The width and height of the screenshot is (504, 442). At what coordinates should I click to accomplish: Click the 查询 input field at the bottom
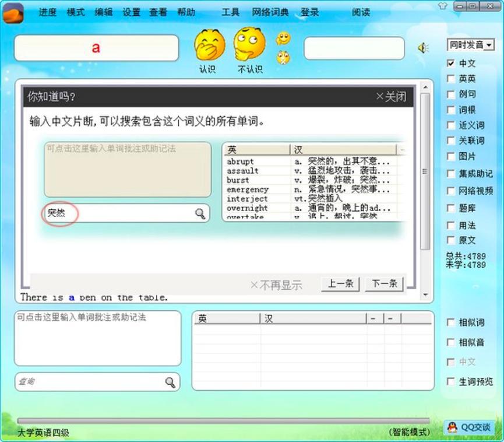click(x=87, y=382)
